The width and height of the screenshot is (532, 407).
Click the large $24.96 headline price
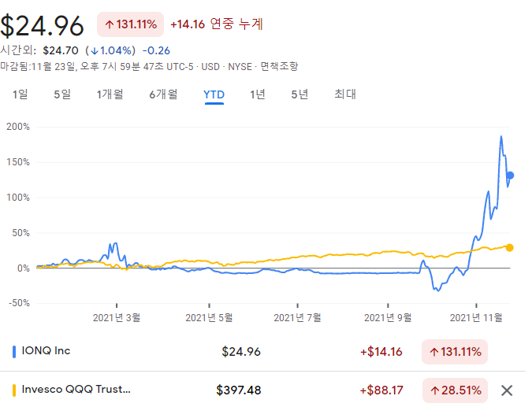pyautogui.click(x=42, y=26)
